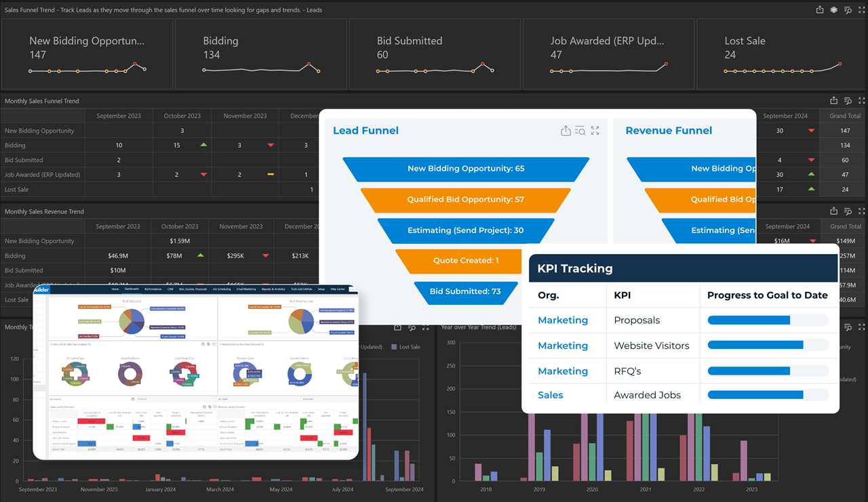
Task: Click the $10M Bid Submitted cell
Action: pyautogui.click(x=119, y=270)
